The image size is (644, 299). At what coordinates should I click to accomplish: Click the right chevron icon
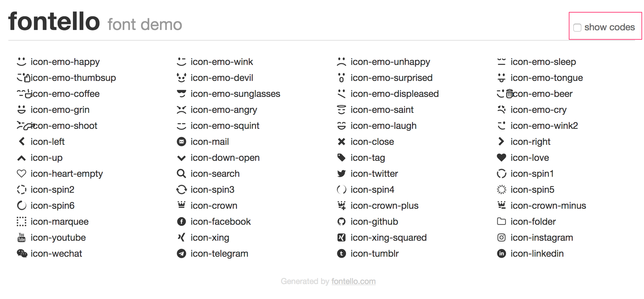(501, 142)
